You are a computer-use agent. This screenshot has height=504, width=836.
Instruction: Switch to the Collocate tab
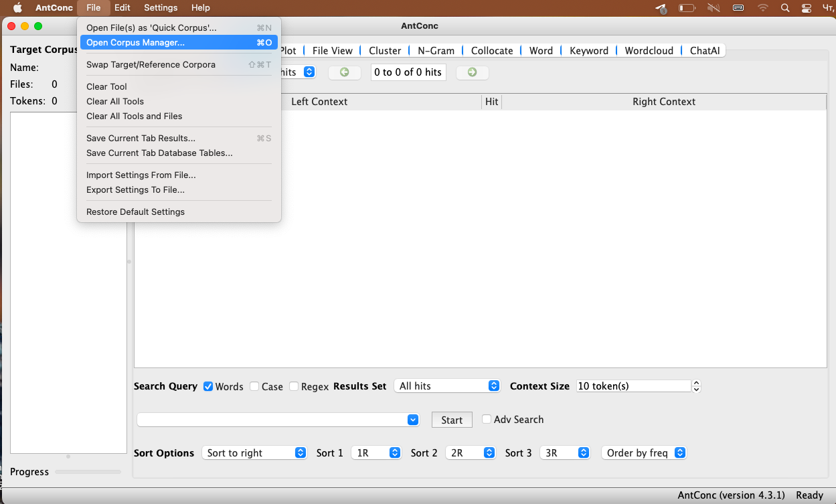point(492,50)
